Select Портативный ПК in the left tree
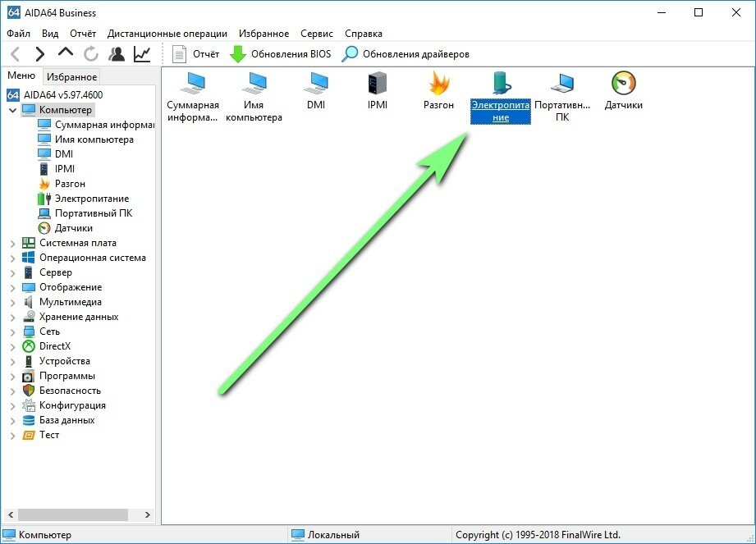Image resolution: width=756 pixels, height=544 pixels. pos(85,213)
